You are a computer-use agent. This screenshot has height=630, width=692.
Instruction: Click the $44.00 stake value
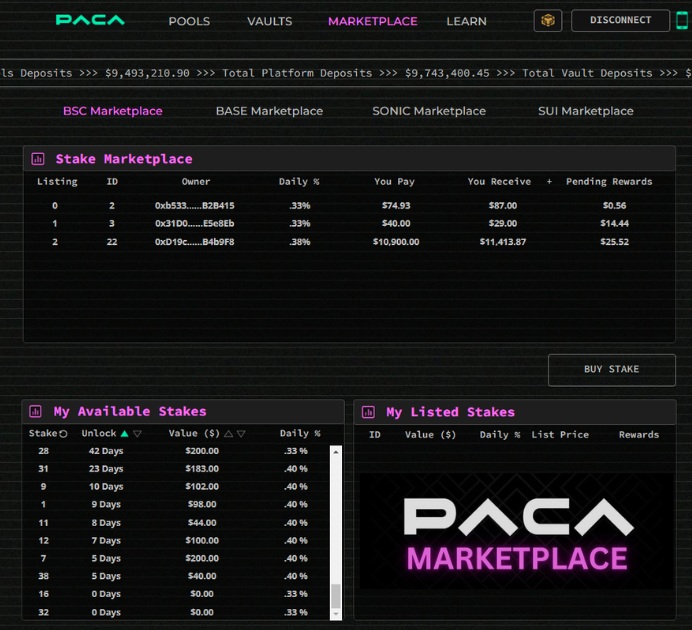pos(202,523)
